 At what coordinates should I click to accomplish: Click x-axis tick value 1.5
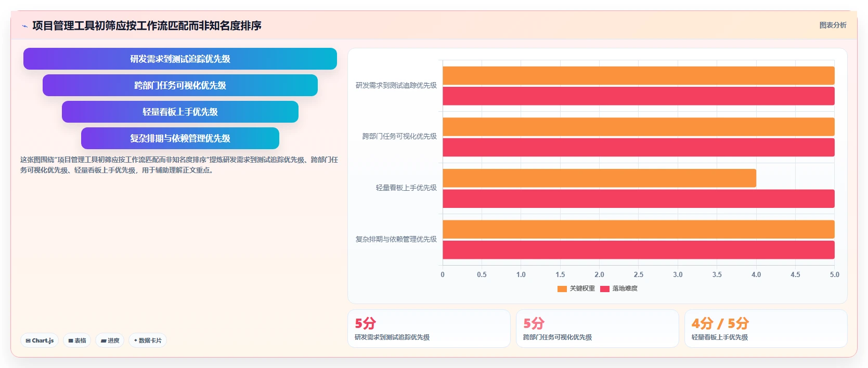560,274
